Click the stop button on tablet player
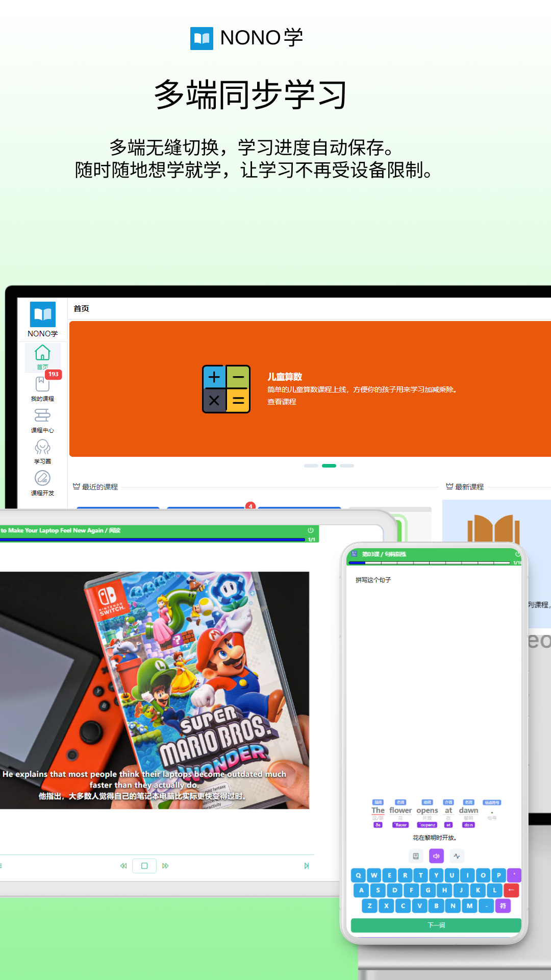The image size is (551, 980). tap(144, 866)
